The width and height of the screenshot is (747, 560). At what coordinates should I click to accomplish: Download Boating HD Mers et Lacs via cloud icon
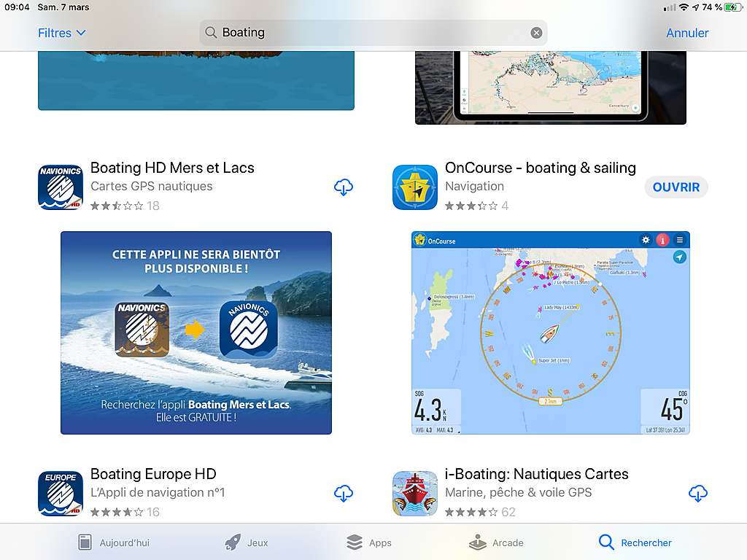click(344, 187)
